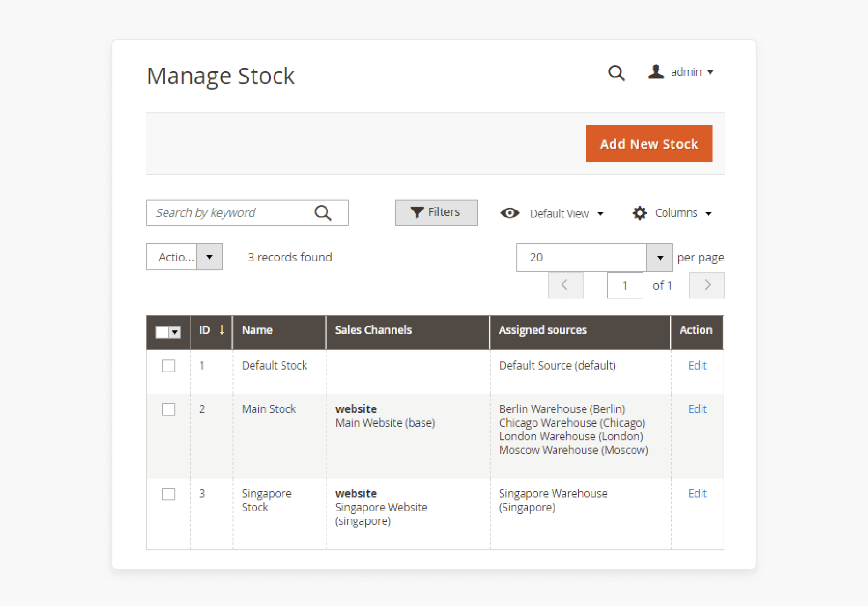Screen dimensions: 868x606
Task: Click the '3 records found' text
Action: pyautogui.click(x=290, y=257)
